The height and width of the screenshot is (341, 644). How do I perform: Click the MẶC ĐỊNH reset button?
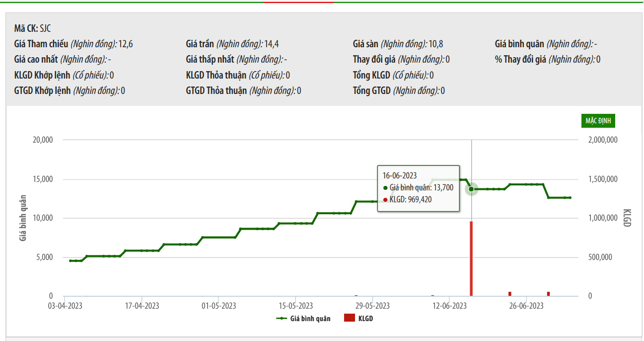(598, 121)
